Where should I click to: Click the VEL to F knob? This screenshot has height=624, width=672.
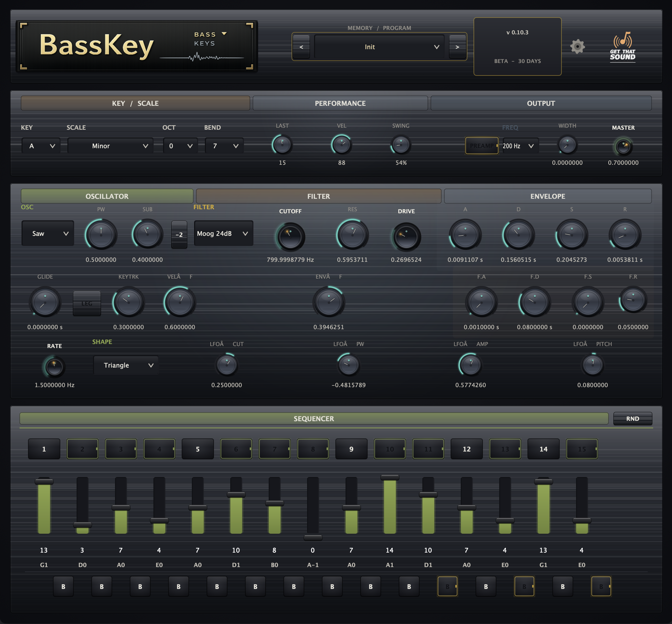tap(180, 302)
